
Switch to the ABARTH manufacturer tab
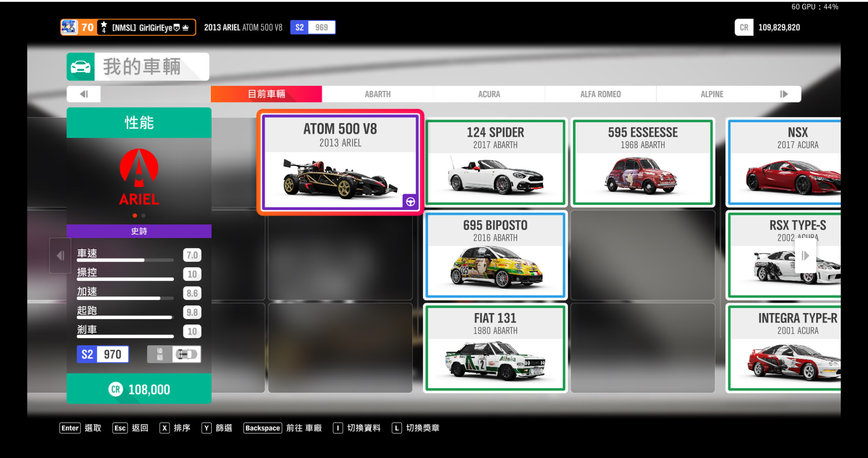pos(378,94)
